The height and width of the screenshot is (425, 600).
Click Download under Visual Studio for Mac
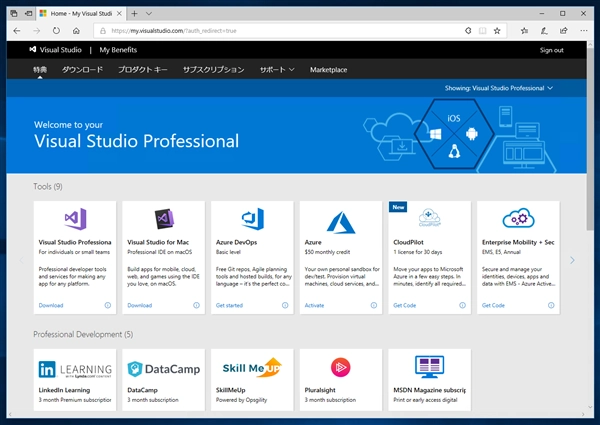point(140,305)
